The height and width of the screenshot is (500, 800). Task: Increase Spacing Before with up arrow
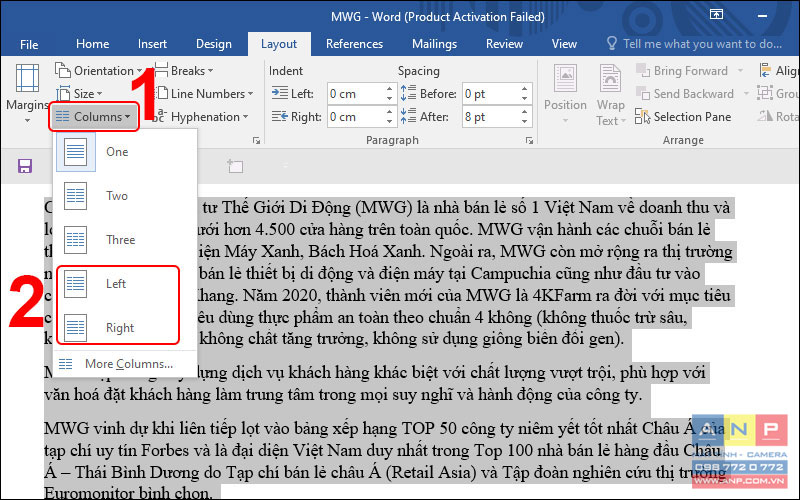tap(525, 89)
